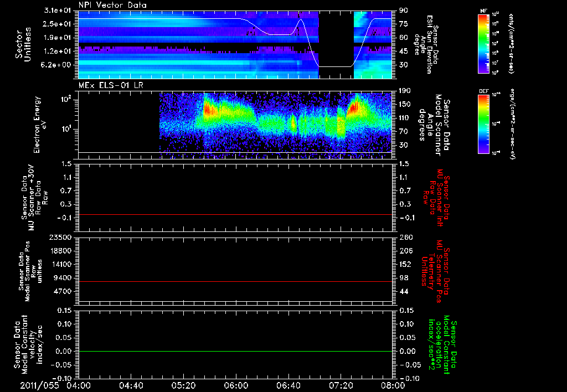Click the "260" telemetry tick label

pyautogui.click(x=405, y=237)
